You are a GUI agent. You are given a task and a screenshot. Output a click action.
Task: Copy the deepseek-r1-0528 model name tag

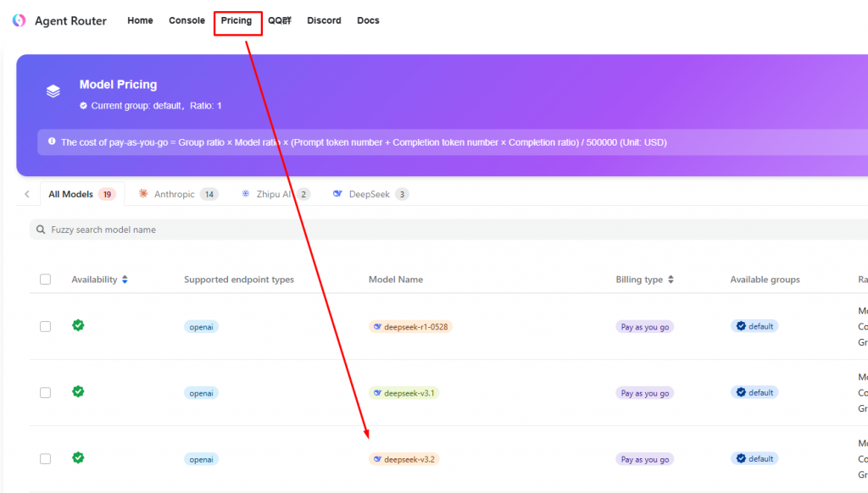(411, 327)
